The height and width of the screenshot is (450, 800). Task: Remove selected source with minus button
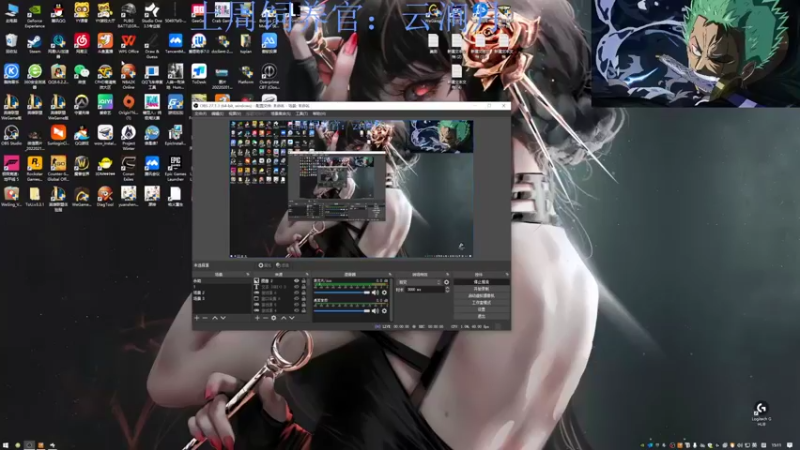pyautogui.click(x=265, y=318)
